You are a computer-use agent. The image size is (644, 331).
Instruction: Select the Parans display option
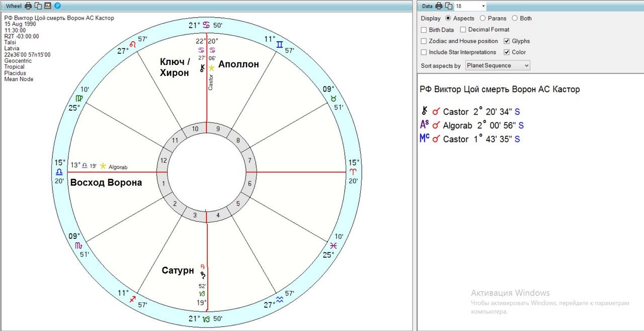[483, 18]
